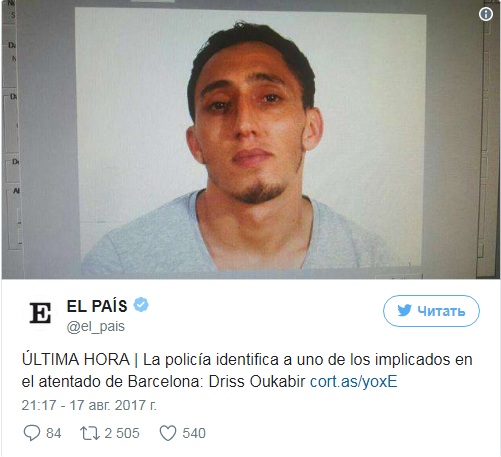Image resolution: width=501 pixels, height=457 pixels.
Task: Open the El País profile avatar logo
Action: point(40,313)
